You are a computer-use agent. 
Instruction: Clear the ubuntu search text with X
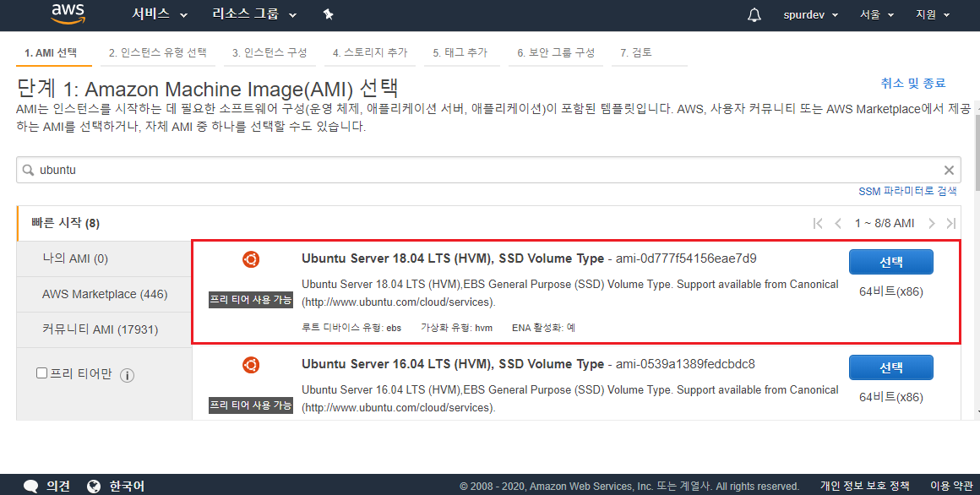(x=949, y=170)
